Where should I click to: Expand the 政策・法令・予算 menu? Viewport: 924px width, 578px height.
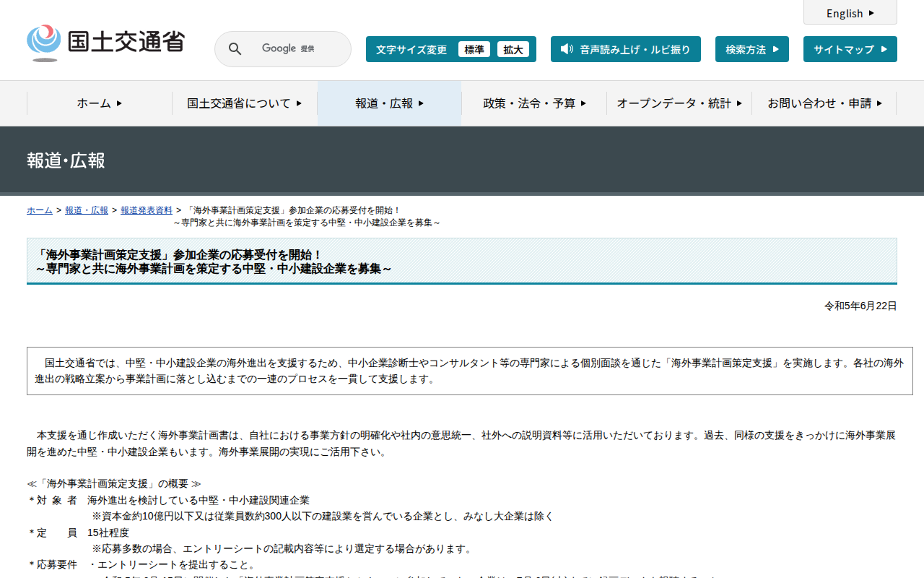535,103
